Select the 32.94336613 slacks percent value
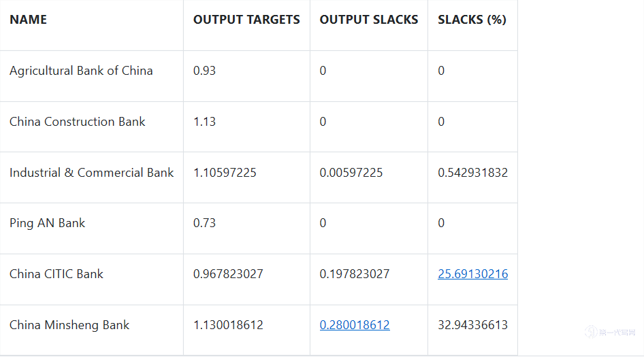Screen dimensions: 644x357 (472, 325)
